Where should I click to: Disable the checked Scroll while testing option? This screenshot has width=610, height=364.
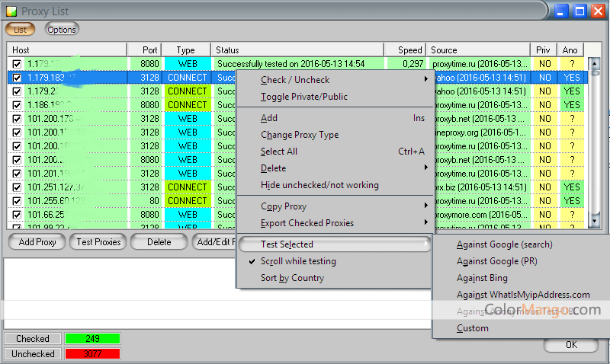(297, 261)
